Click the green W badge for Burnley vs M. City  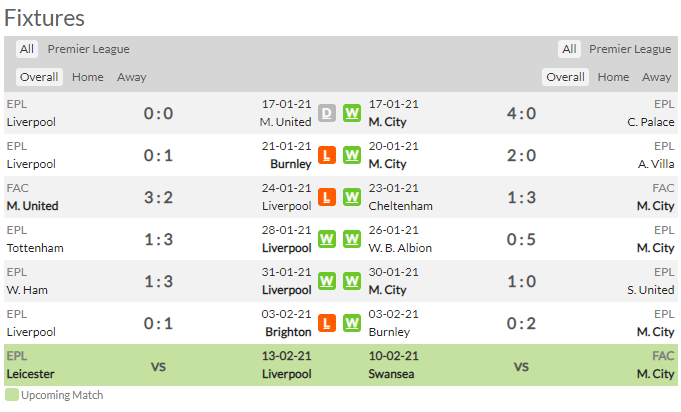(x=352, y=323)
